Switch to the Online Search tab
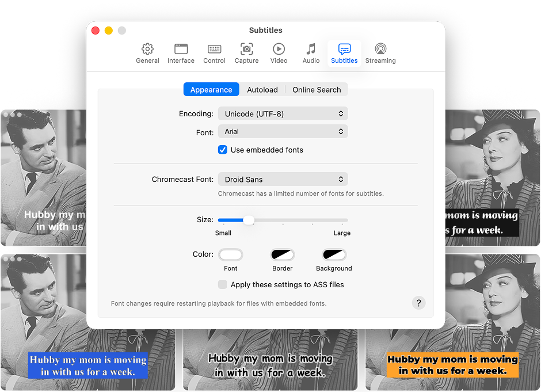This screenshot has width=541, height=392. click(317, 89)
